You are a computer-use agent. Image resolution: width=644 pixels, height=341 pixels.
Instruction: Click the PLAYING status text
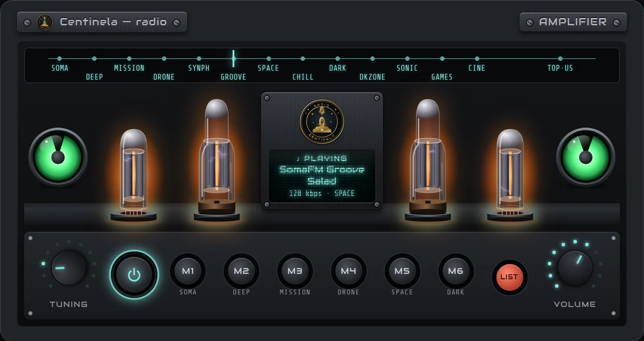coord(322,158)
